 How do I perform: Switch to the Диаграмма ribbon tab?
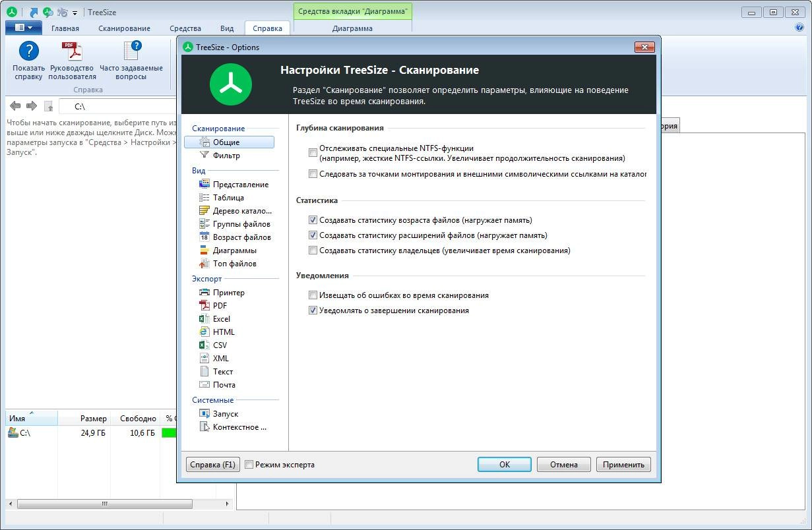point(353,28)
